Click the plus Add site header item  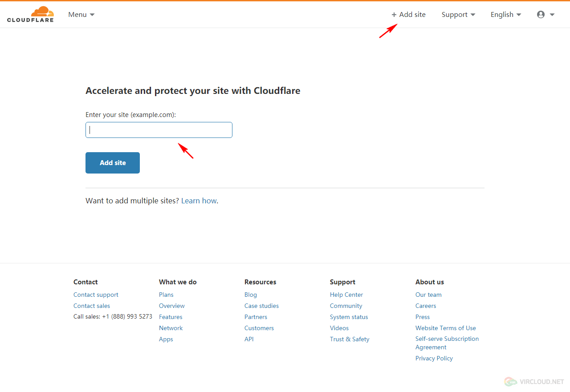[x=408, y=15]
